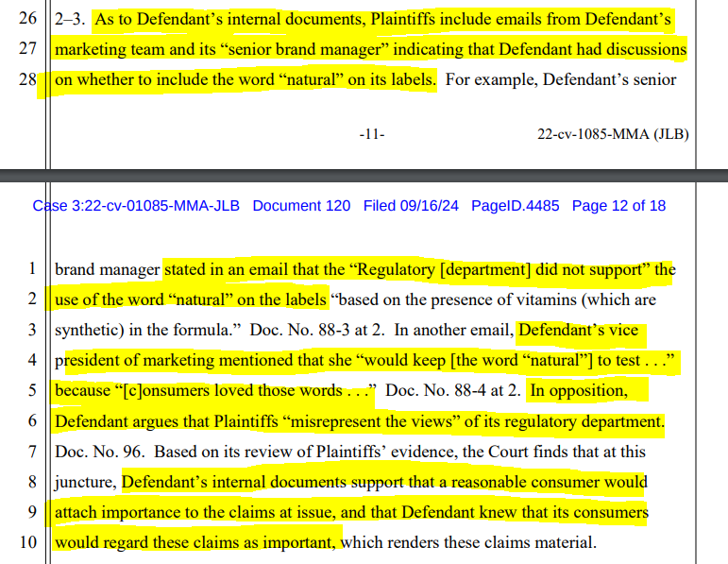Click 'would regard these claims as important'

pyautogui.click(x=195, y=542)
